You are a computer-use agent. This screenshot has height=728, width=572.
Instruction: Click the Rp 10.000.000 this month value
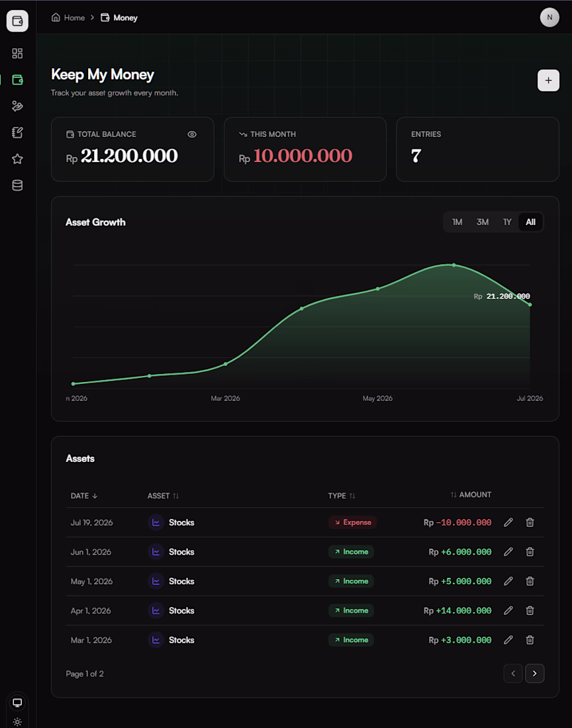(x=295, y=156)
